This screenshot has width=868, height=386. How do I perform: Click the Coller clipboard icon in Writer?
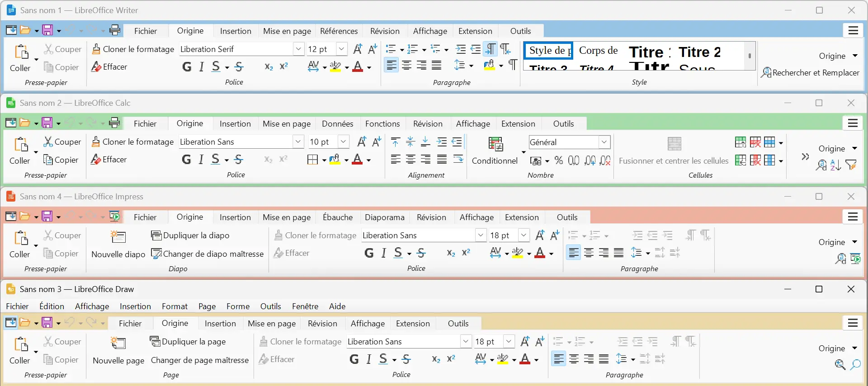(21, 52)
